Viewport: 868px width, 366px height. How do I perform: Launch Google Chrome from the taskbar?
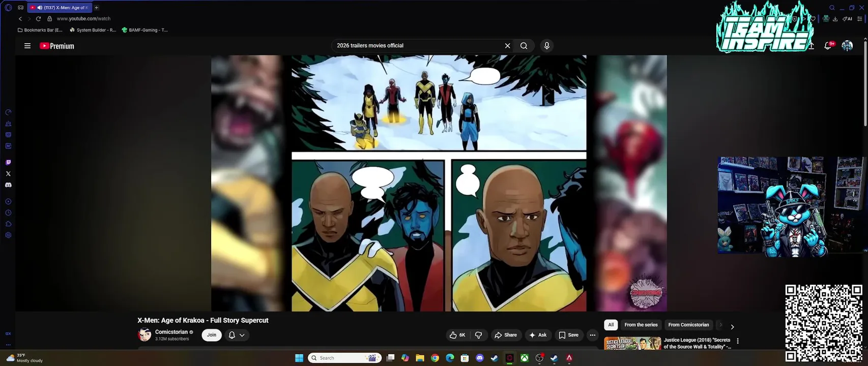[435, 358]
